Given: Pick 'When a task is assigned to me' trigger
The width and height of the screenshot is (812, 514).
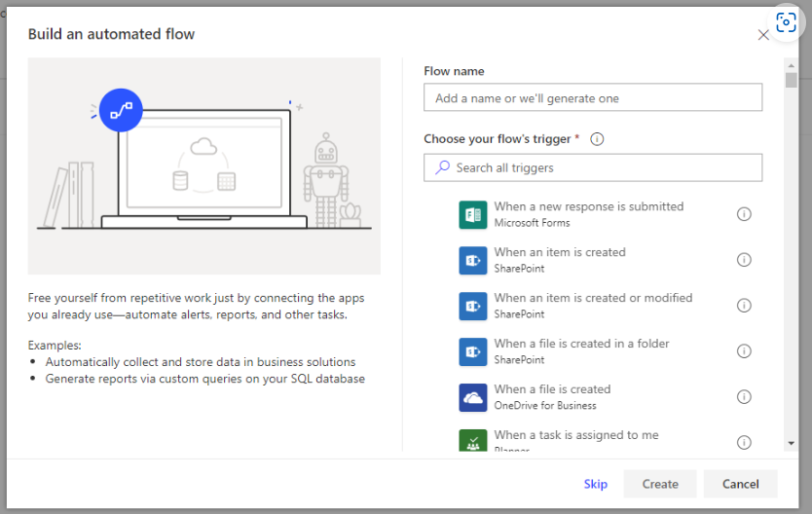Looking at the screenshot, I should (576, 435).
